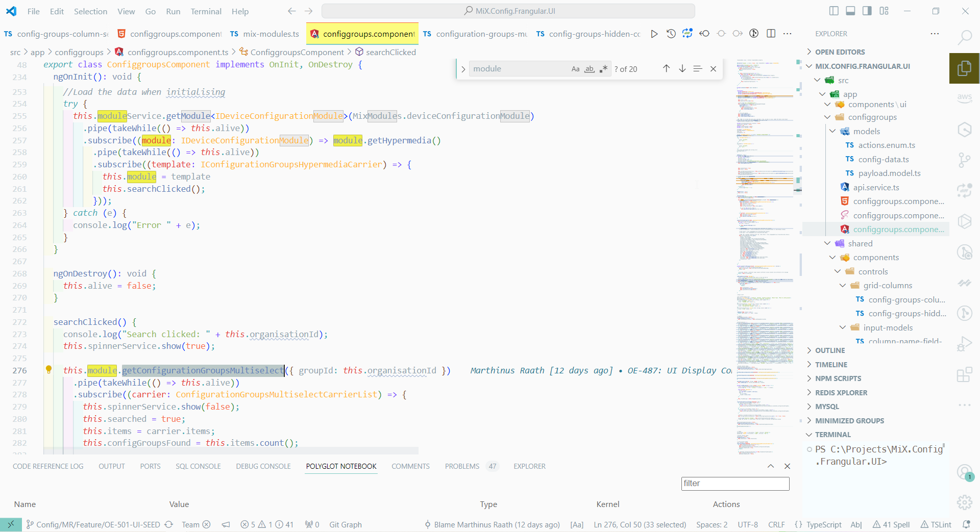Switch to the DEBUG CONSOLE tab
980x532 pixels.
263,466
